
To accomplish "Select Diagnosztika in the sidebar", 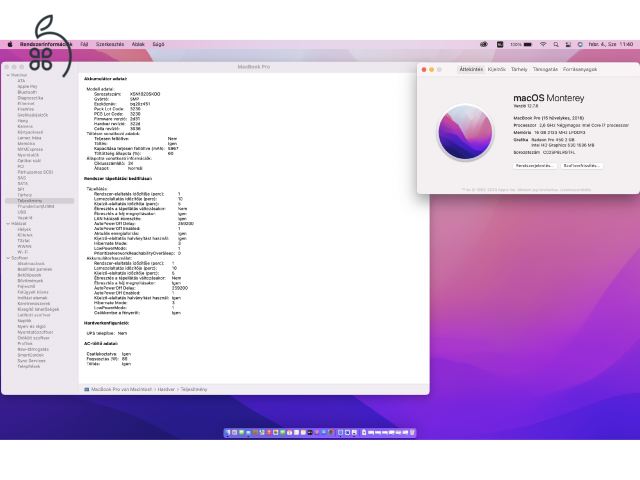I will [x=30, y=98].
